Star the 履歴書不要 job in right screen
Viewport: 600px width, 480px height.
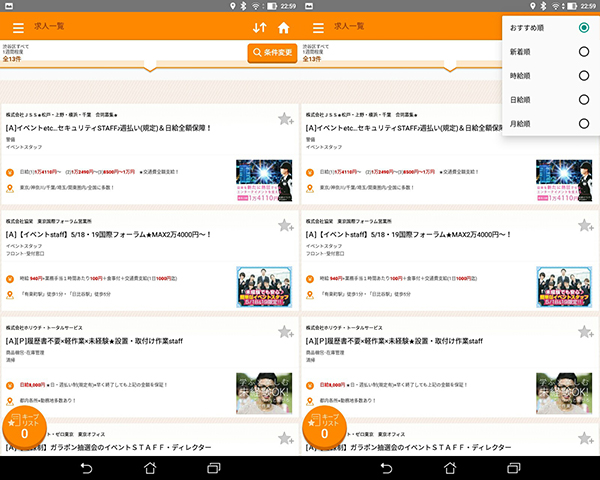(x=585, y=332)
